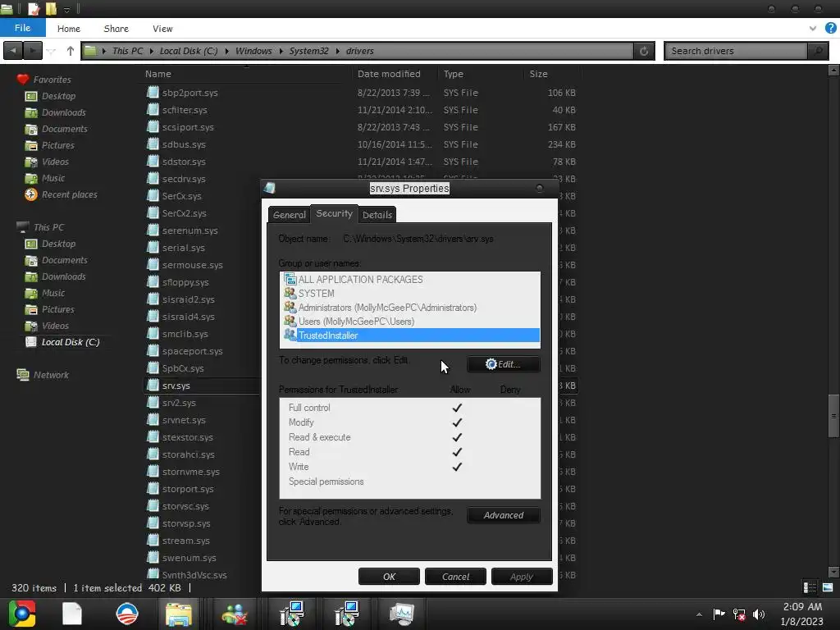Click the volume speaker tray icon

(x=759, y=614)
